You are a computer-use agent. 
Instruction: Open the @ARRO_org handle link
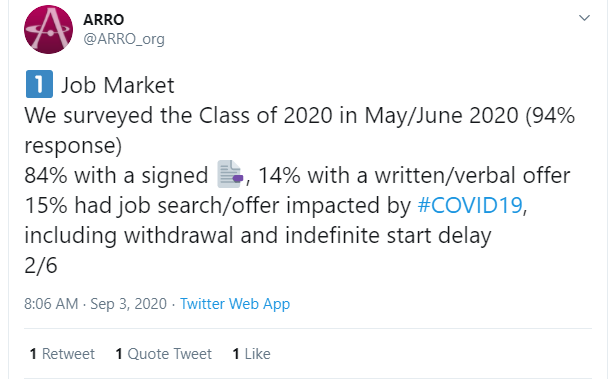pos(124,39)
